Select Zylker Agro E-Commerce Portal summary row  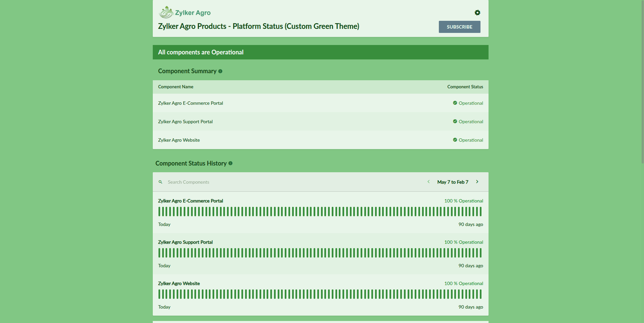(320, 103)
